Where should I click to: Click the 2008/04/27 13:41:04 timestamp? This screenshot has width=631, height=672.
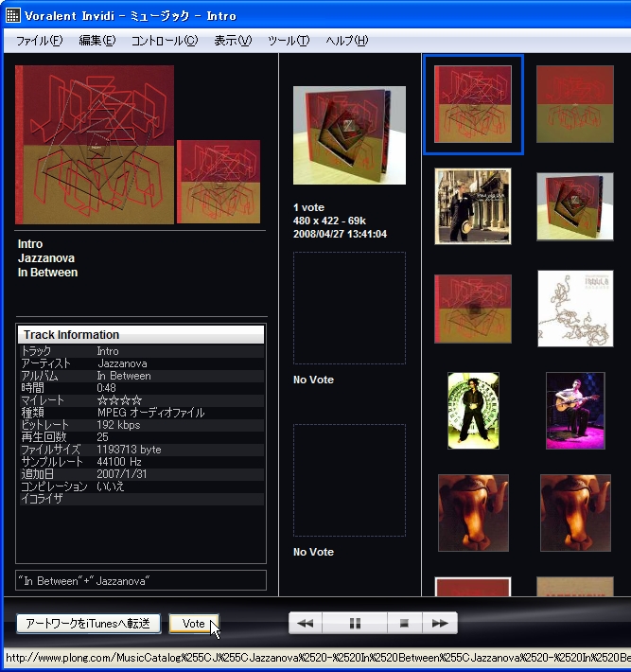point(341,234)
